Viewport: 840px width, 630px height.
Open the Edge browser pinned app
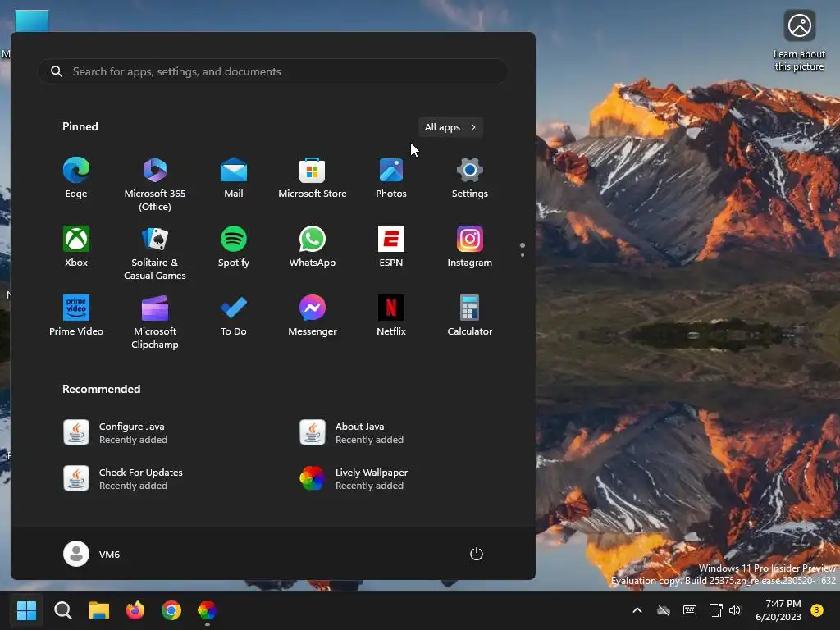76,178
